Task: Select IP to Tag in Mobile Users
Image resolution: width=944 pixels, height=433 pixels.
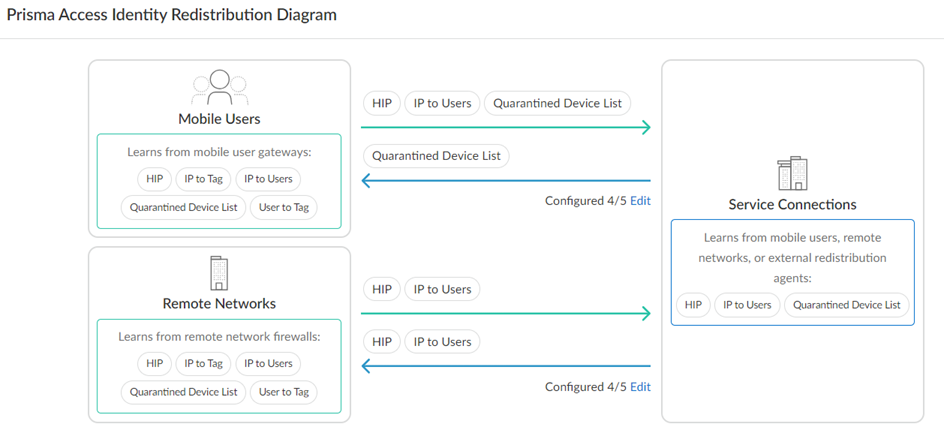Action: pyautogui.click(x=203, y=179)
